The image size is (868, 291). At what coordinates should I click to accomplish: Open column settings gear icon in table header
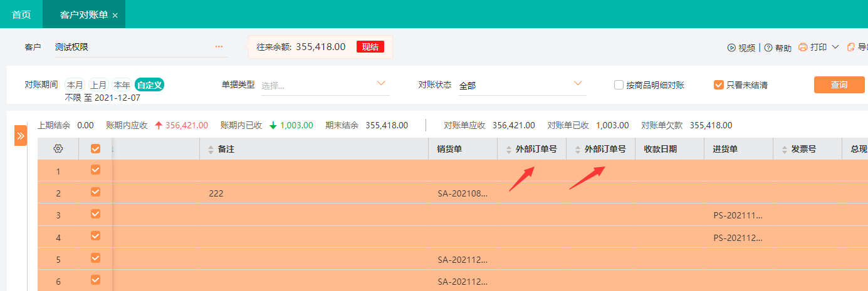point(58,149)
